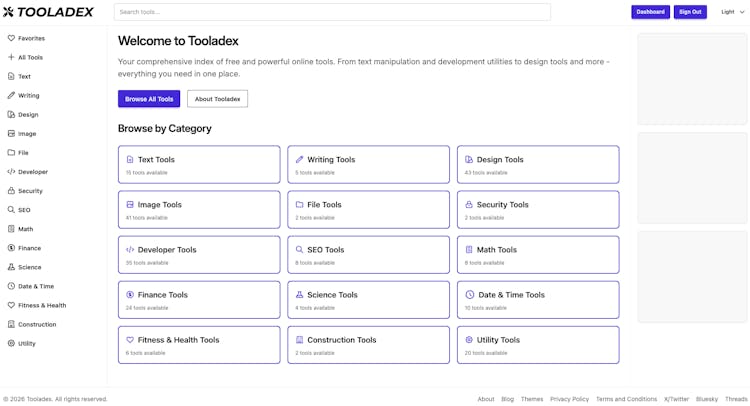Viewport: 750px width, 406px height.
Task: Click the Tooladex logo
Action: [x=48, y=12]
